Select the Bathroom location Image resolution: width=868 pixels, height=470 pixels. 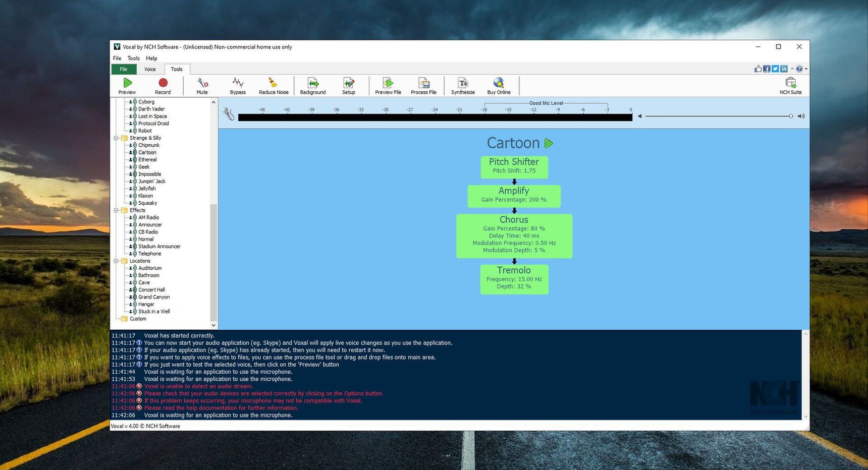coord(149,275)
